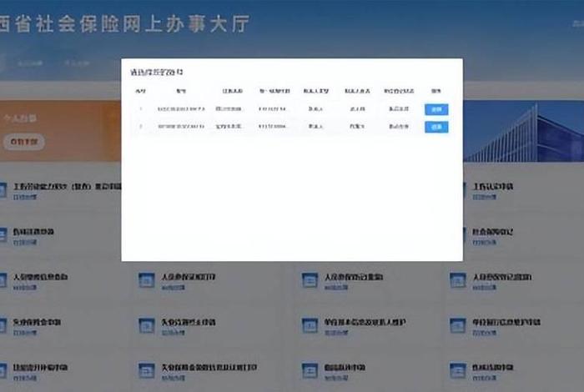Click the blue link under 人员参保证明打印
Image resolution: width=584 pixels, height=392 pixels.
click(173, 288)
